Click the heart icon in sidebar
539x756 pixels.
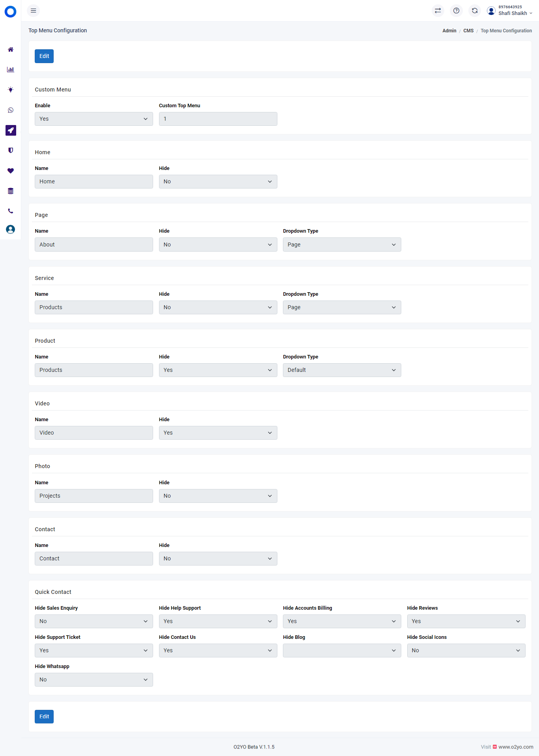11,171
